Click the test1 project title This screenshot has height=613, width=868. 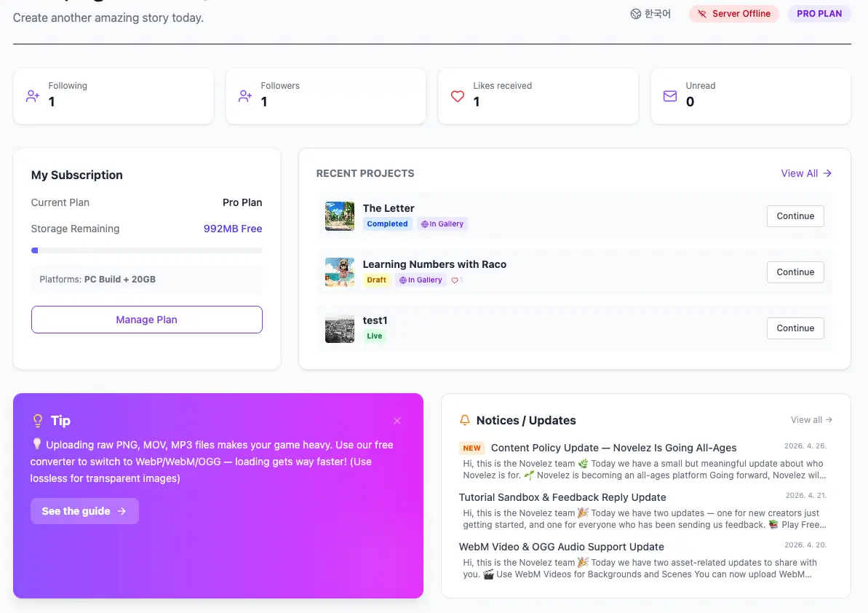coord(375,320)
